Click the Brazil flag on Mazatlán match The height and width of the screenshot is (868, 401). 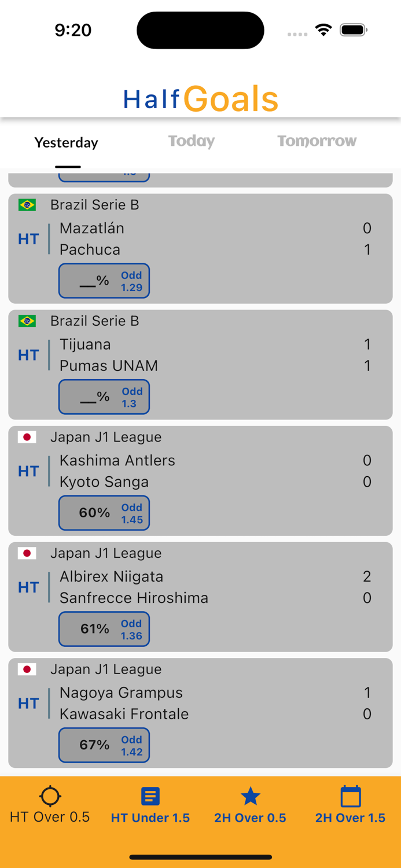[27, 205]
